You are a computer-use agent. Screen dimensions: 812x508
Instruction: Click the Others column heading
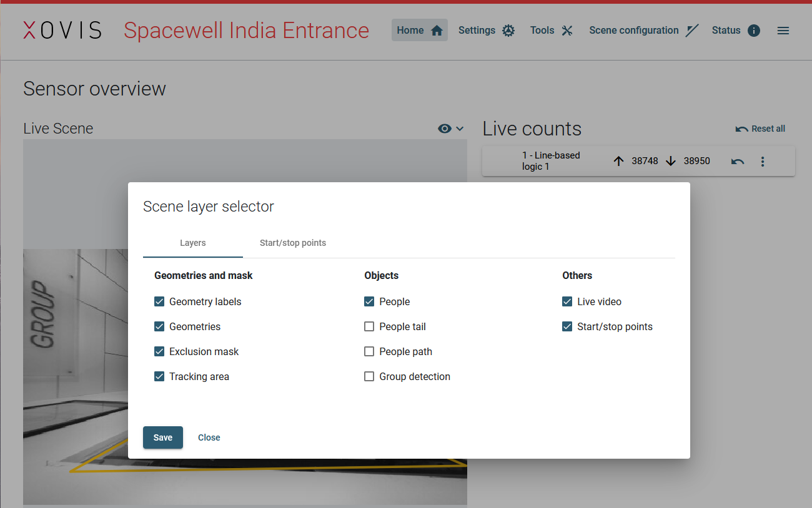pyautogui.click(x=577, y=275)
